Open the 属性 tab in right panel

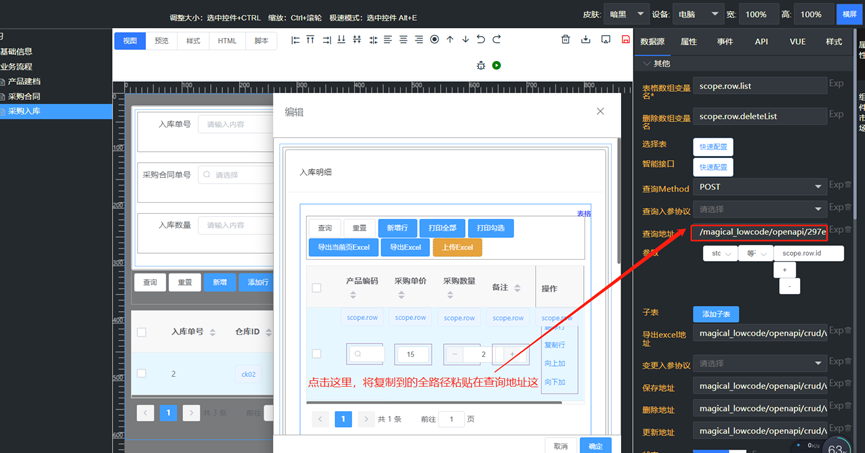(688, 41)
